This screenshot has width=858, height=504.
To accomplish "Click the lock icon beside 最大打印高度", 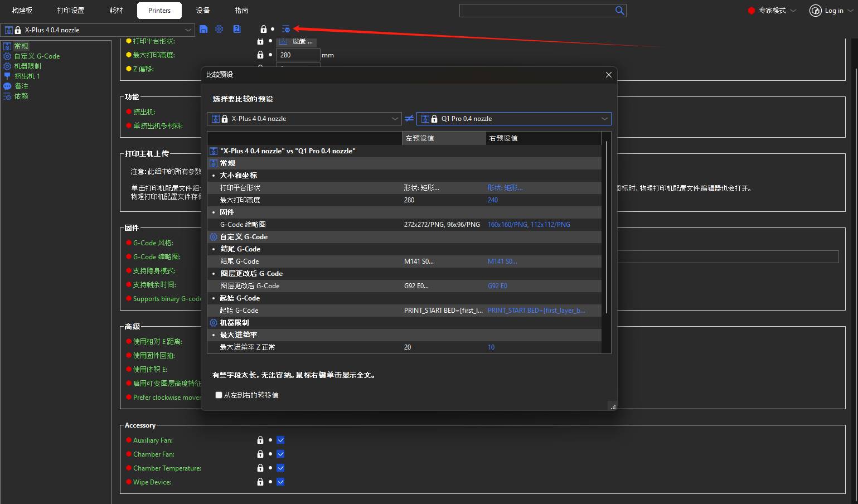I will [260, 55].
